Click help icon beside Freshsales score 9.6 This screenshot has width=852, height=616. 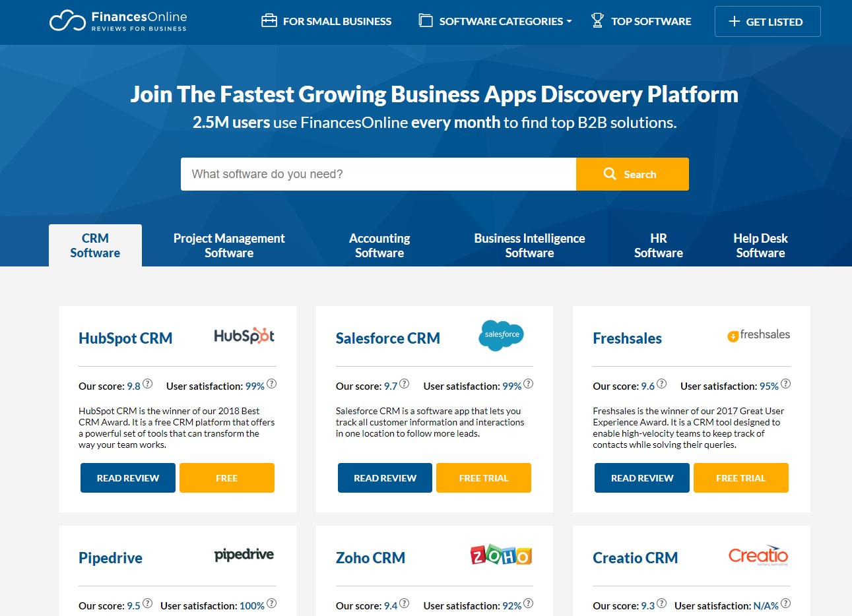[x=662, y=384]
